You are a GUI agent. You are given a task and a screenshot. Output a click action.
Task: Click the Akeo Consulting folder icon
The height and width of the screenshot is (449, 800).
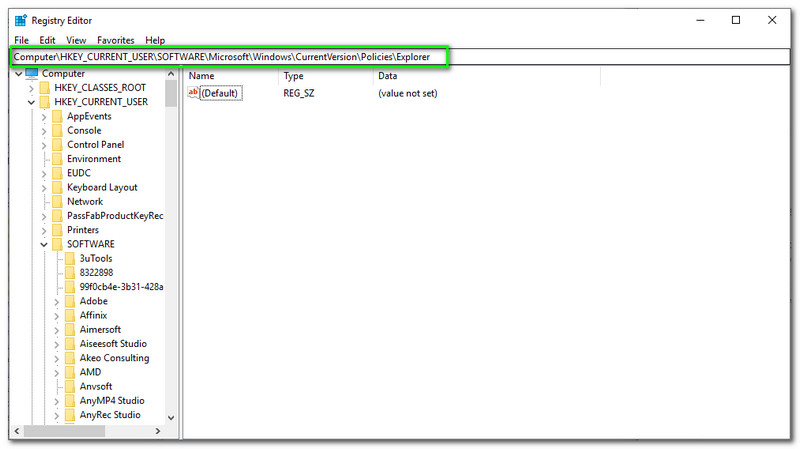(x=70, y=358)
